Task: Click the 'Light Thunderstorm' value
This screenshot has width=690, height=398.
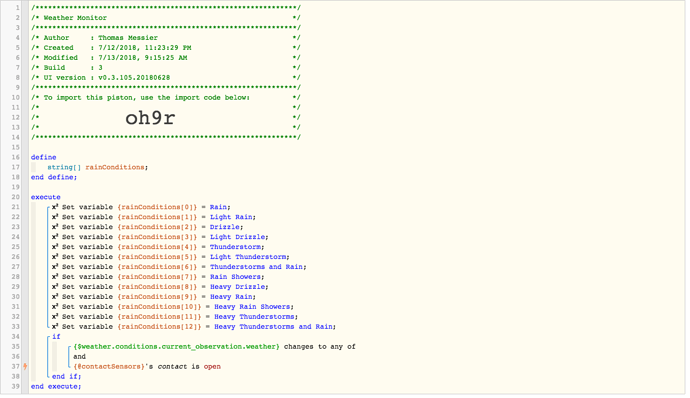Action: coord(248,257)
